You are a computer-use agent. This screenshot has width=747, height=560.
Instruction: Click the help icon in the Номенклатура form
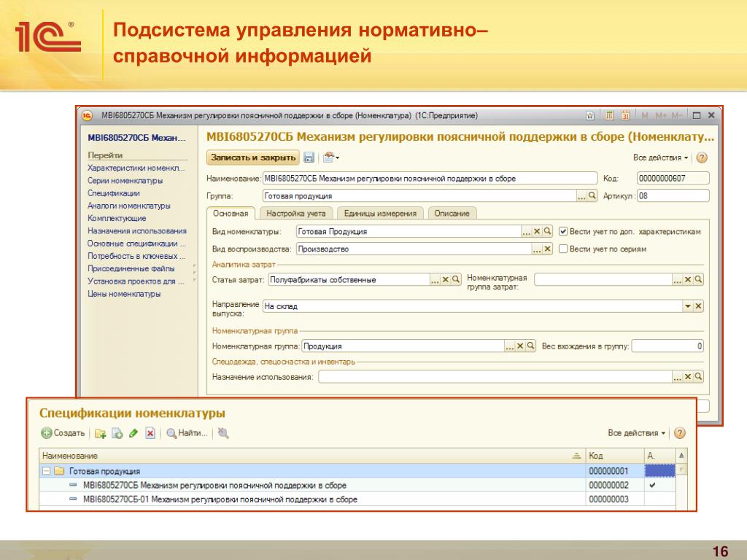coord(702,157)
